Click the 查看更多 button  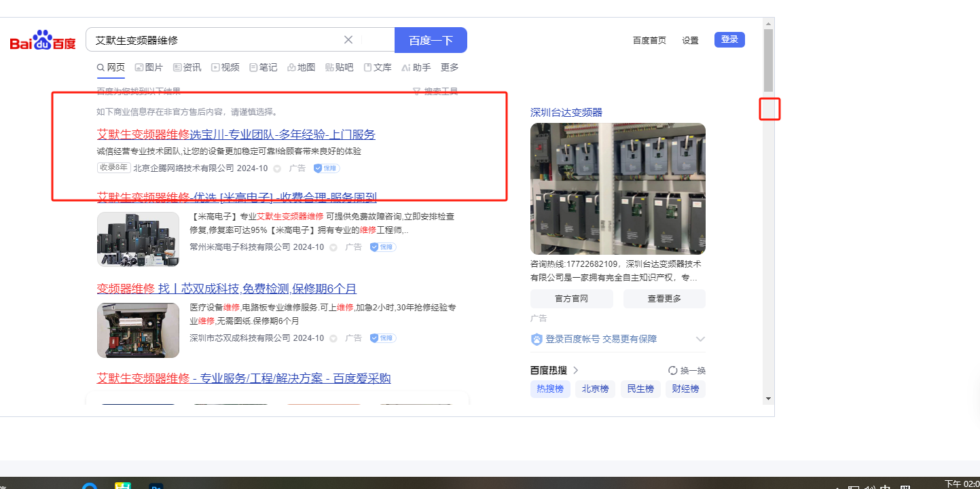[x=664, y=299]
